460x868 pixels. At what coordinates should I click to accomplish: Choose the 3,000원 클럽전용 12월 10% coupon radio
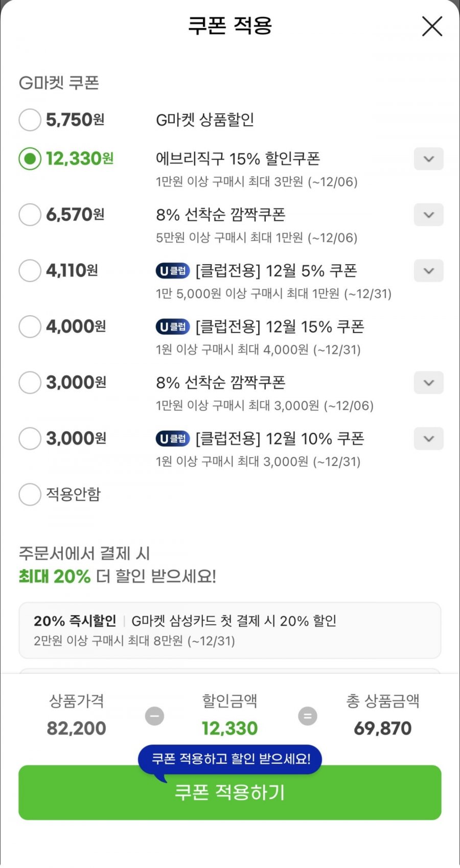pyautogui.click(x=30, y=438)
